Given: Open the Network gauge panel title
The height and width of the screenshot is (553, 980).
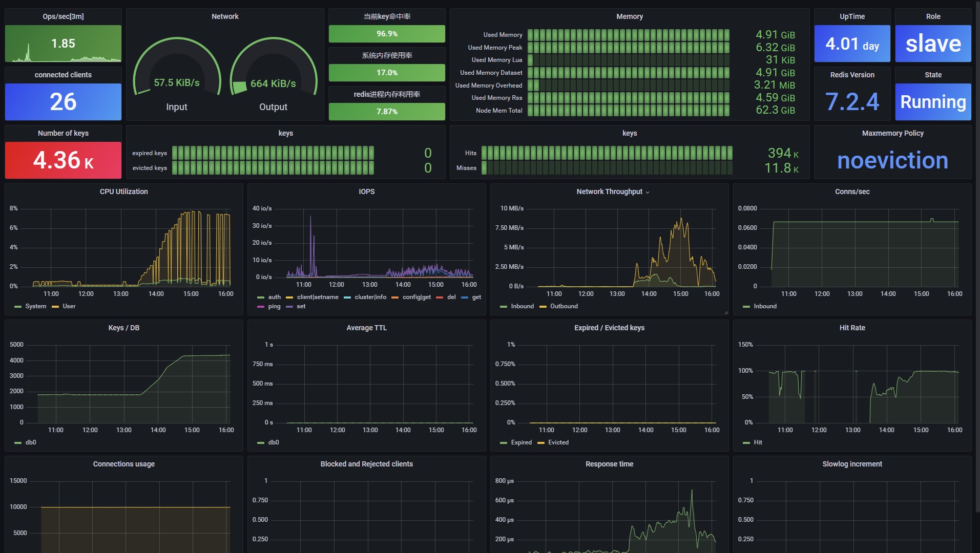Looking at the screenshot, I should (225, 16).
